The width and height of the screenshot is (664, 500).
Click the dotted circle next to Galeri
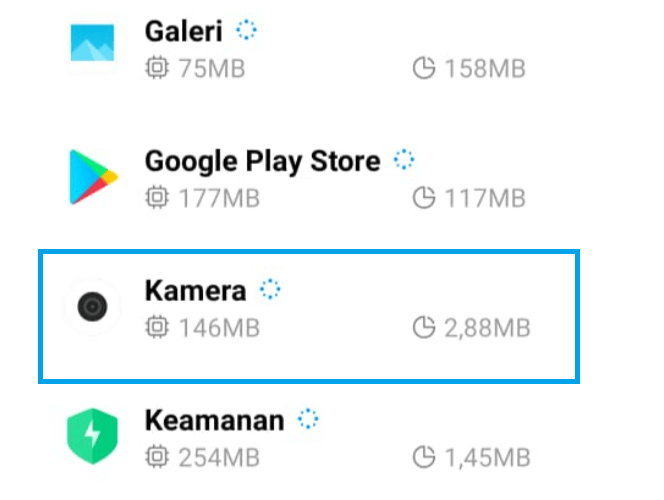pyautogui.click(x=246, y=30)
